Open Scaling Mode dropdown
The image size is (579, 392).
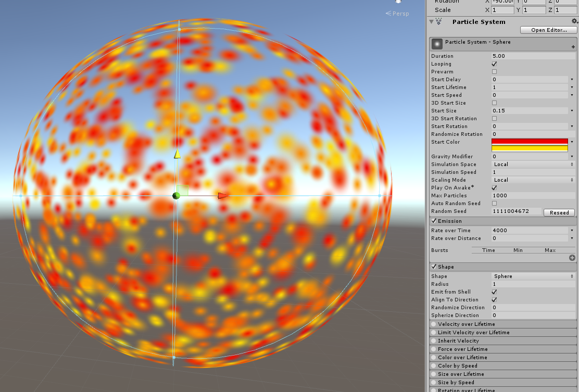(x=534, y=180)
